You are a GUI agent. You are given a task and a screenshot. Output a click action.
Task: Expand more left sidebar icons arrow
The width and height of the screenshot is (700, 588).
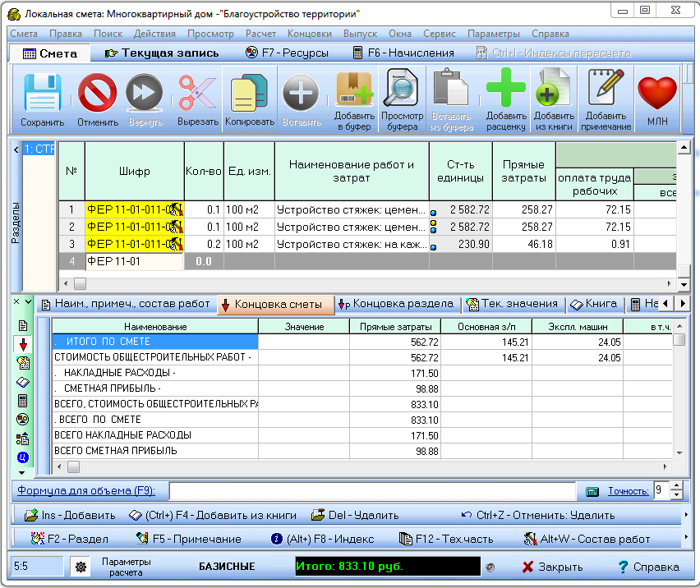coord(22,473)
